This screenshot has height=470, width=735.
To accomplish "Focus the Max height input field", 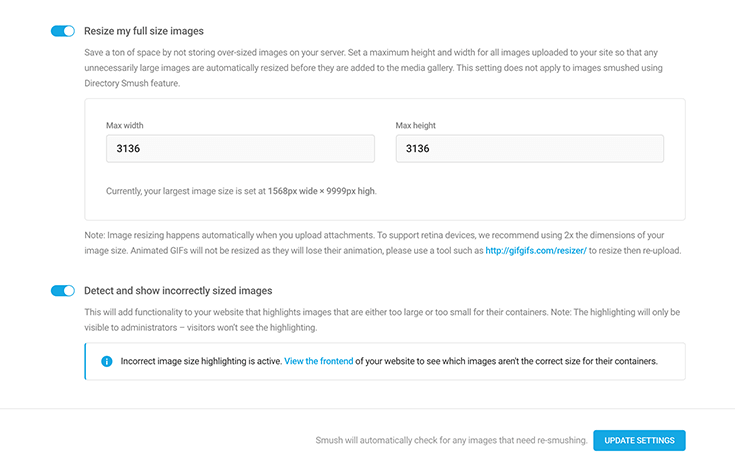I will [x=530, y=149].
